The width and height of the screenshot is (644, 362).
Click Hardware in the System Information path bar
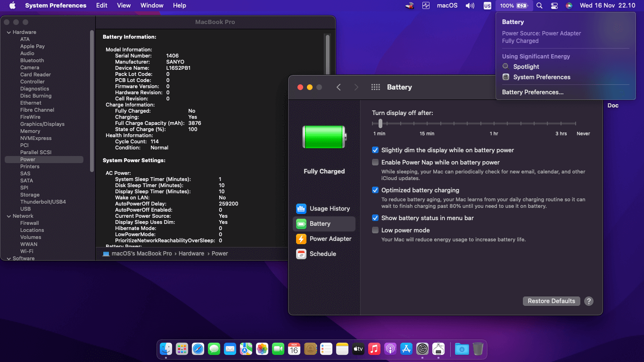(x=191, y=254)
